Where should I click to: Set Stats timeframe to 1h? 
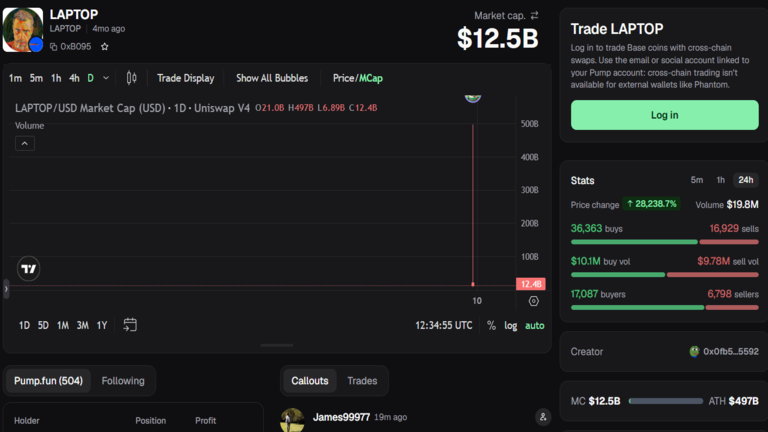pos(720,180)
